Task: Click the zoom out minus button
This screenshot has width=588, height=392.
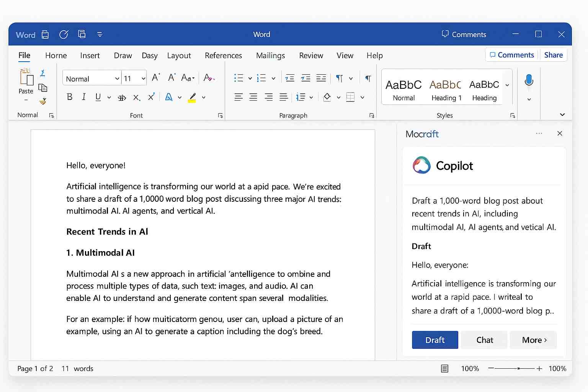Action: click(x=491, y=368)
